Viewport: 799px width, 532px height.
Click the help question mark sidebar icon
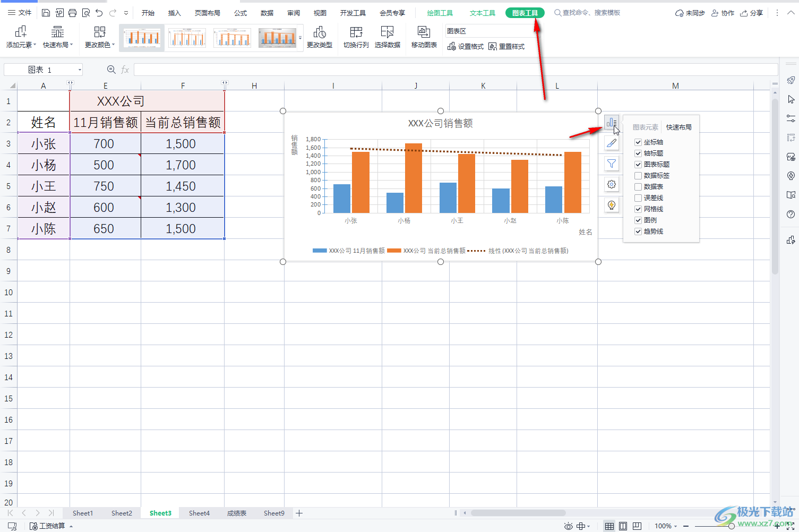pos(791,214)
